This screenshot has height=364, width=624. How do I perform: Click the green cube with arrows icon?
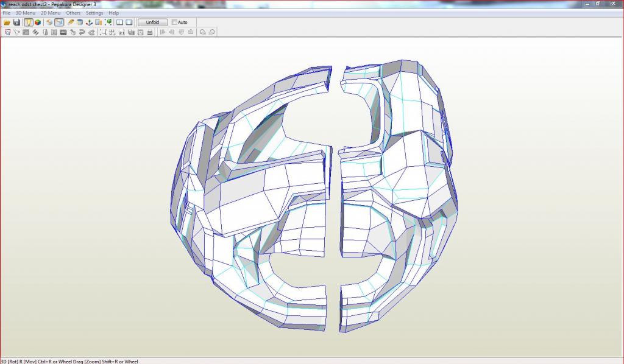coord(108,23)
